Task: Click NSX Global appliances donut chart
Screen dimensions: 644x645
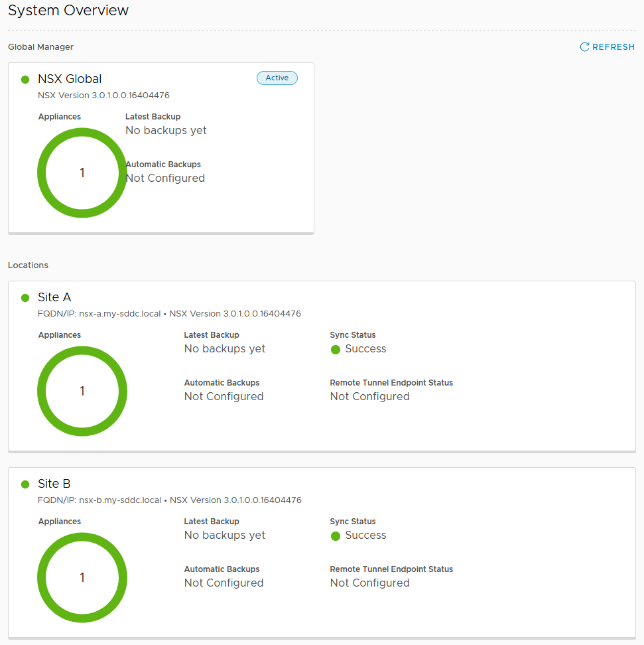Action: [82, 173]
